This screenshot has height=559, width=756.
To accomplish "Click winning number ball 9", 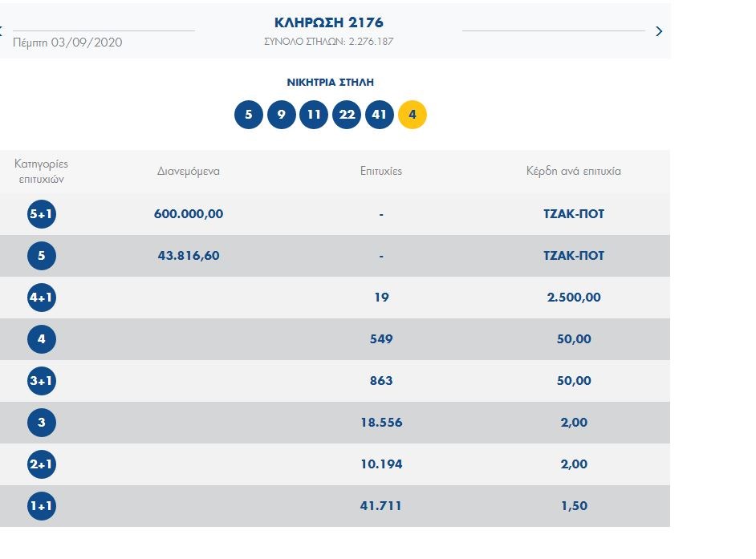I will pos(281,115).
